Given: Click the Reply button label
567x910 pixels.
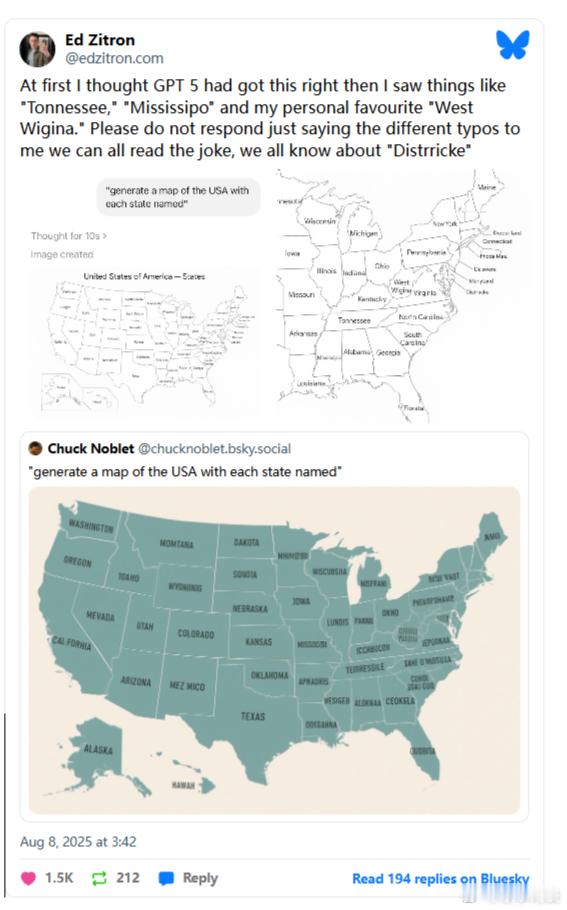Looking at the screenshot, I should pos(200,878).
